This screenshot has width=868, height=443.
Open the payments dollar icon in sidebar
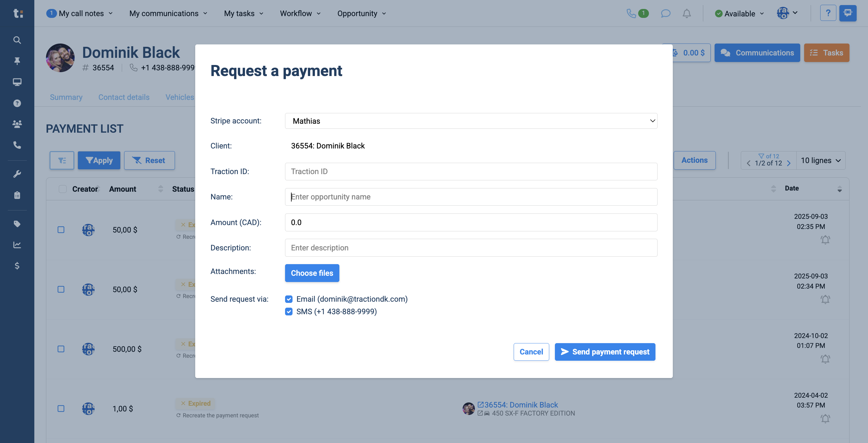click(17, 266)
